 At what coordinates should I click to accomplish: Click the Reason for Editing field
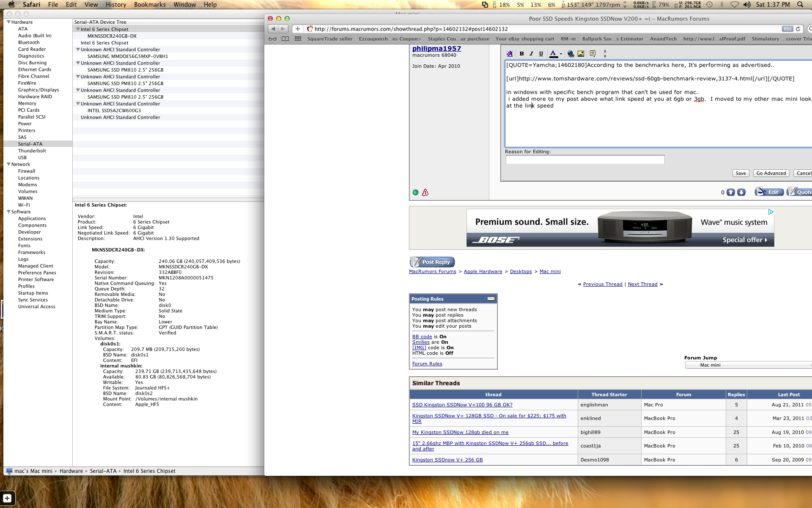(x=585, y=160)
